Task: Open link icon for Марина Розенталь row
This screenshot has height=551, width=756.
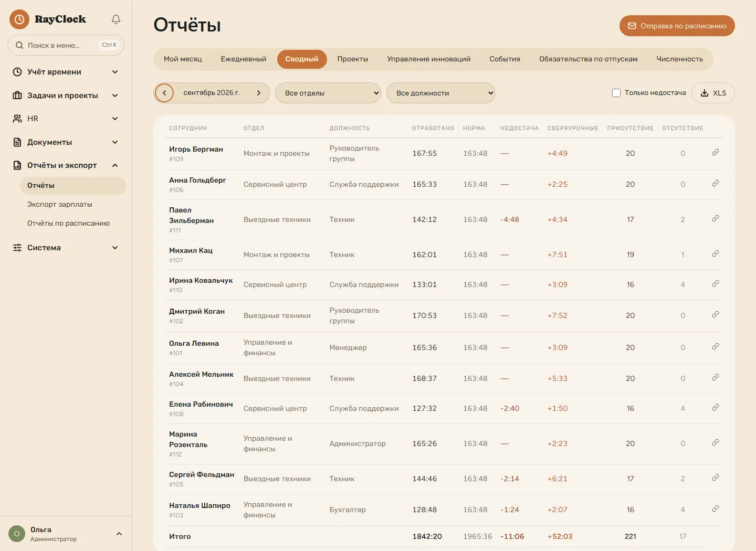Action: click(715, 442)
